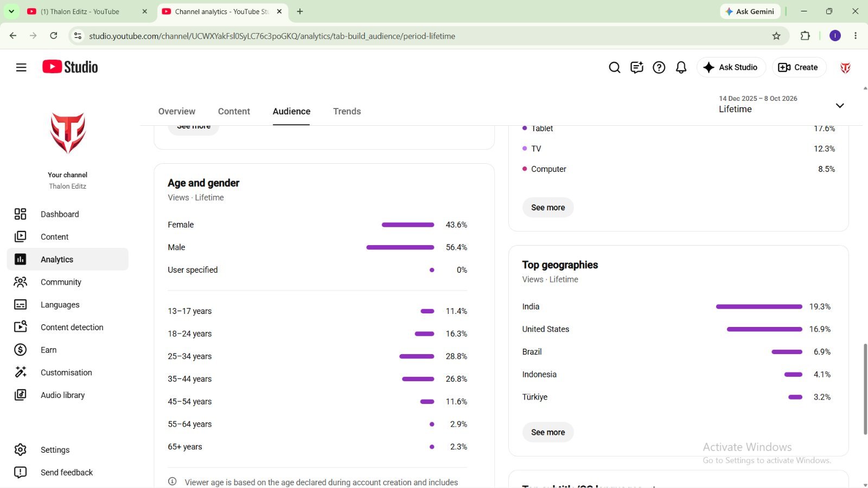Open Audio library in the sidebar
The height and width of the screenshot is (488, 868).
tap(68, 395)
